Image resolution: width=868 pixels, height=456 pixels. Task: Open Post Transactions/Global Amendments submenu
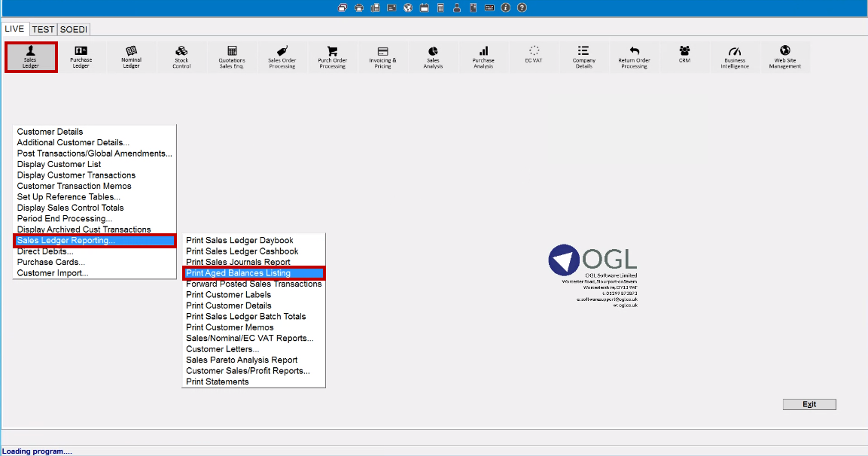[x=95, y=154]
